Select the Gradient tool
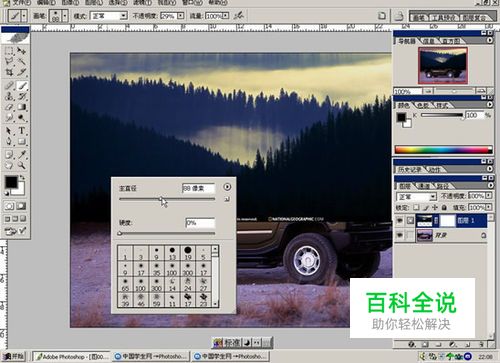The image size is (500, 363). pyautogui.click(x=22, y=107)
